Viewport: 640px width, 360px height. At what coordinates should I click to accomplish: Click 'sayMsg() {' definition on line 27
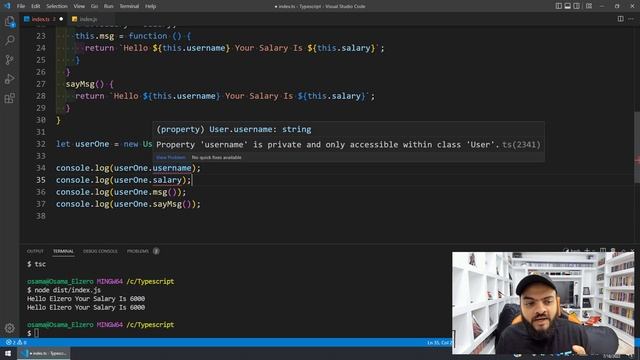pos(90,84)
